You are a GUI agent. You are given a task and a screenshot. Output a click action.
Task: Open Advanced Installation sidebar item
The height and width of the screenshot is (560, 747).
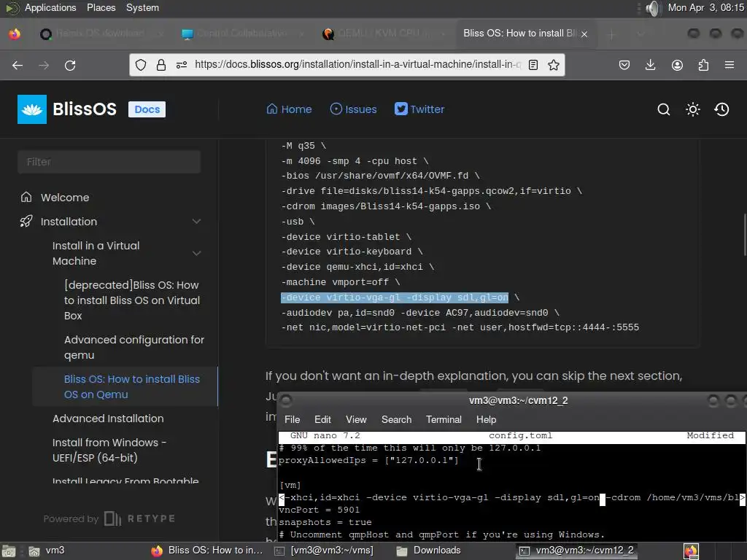108,419
